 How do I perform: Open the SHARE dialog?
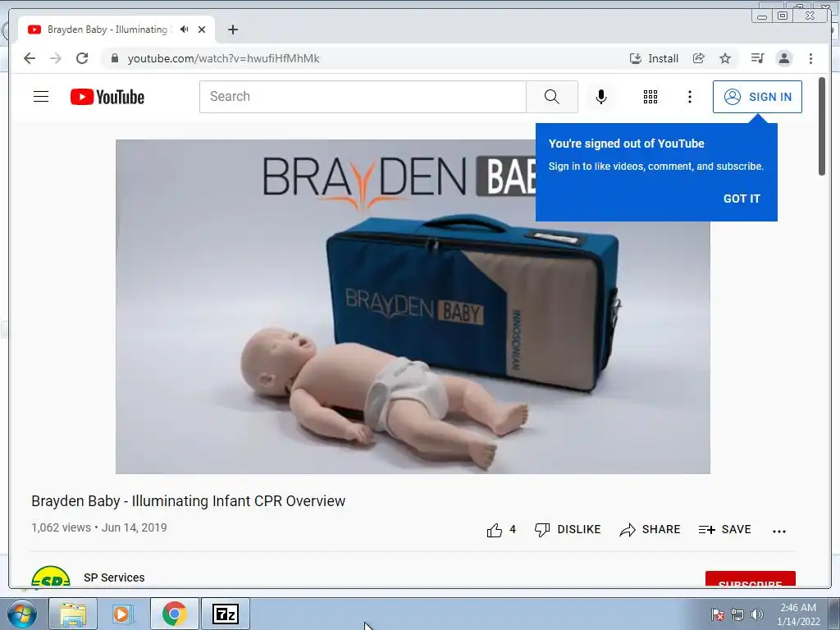pyautogui.click(x=650, y=529)
